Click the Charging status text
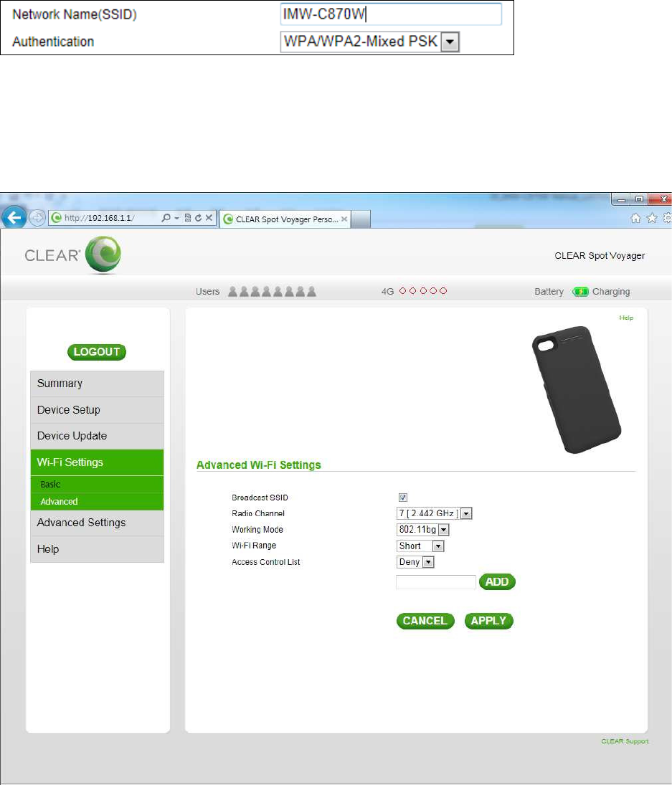 pyautogui.click(x=611, y=292)
